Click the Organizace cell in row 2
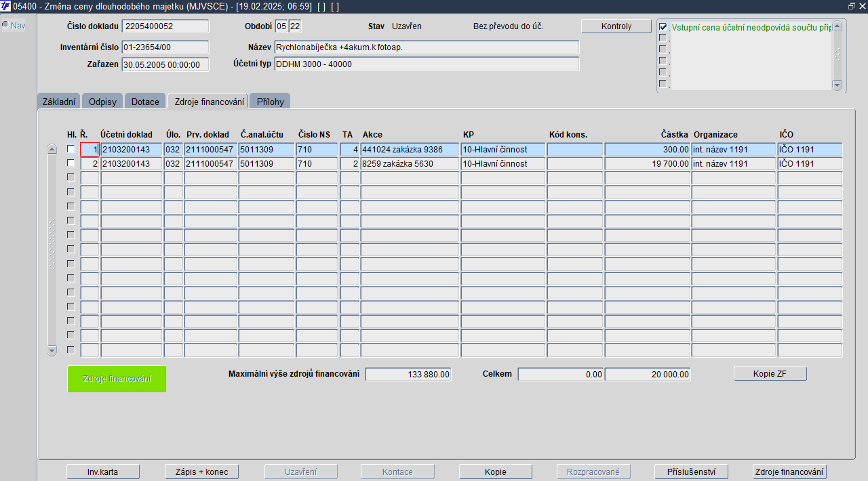The image size is (868, 481). point(733,164)
